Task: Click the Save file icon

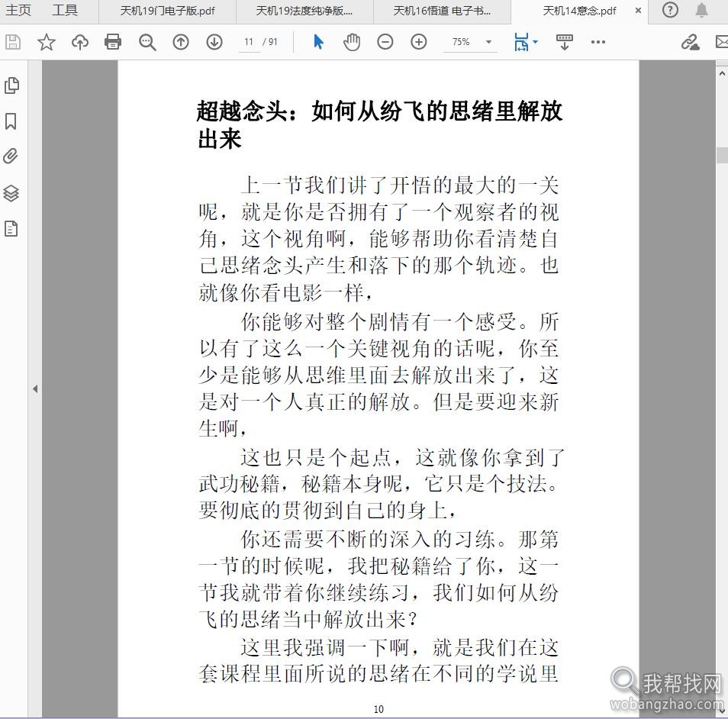Action: point(12,42)
